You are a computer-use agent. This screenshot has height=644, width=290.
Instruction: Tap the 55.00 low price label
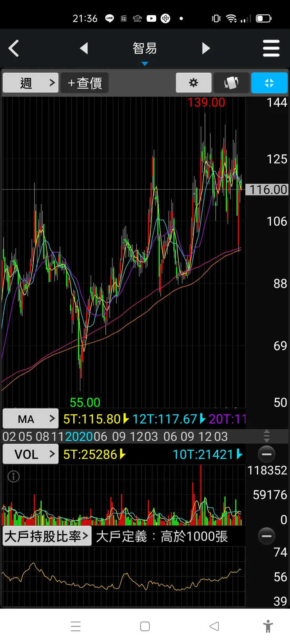pos(85,402)
